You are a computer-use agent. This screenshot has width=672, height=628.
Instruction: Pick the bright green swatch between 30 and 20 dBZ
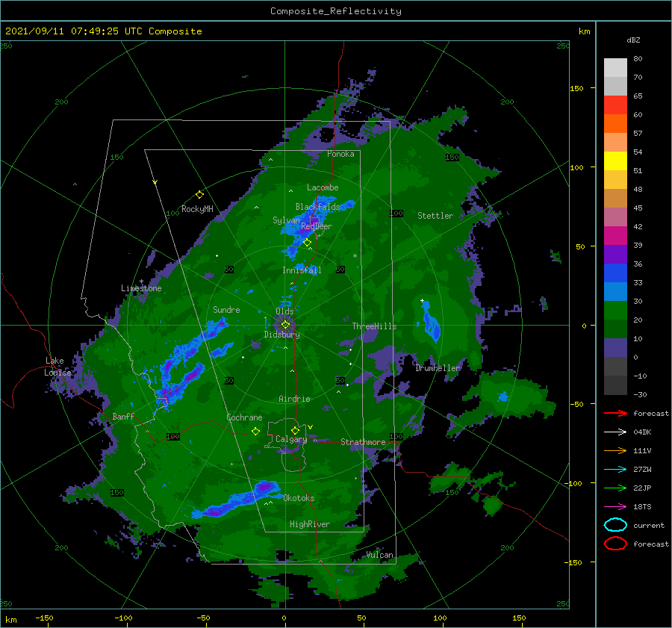point(615,311)
